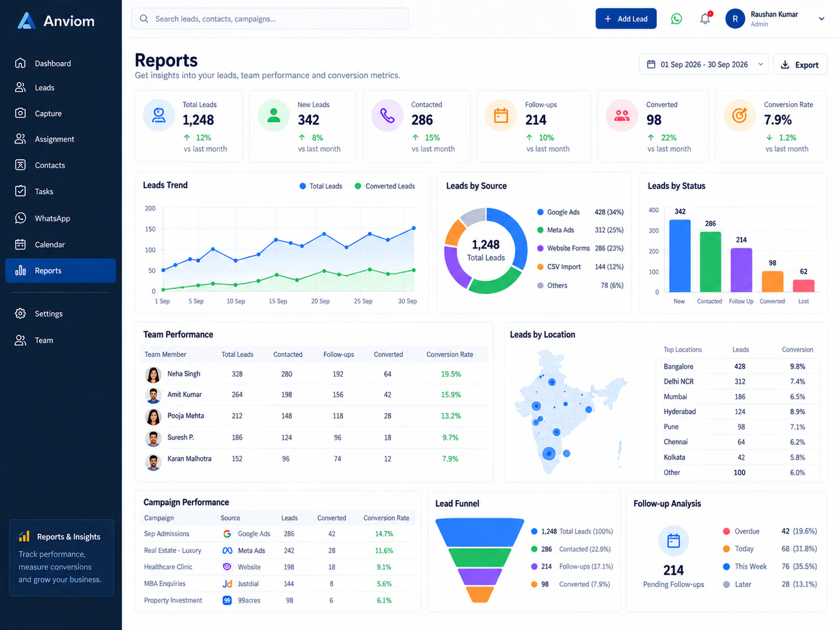Click the people icon on the Converted card
This screenshot has height=630, width=840.
click(622, 115)
